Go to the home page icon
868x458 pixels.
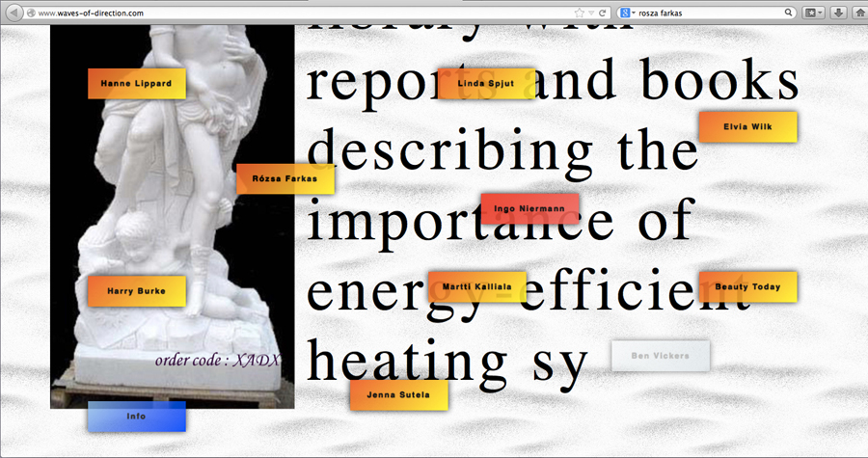pyautogui.click(x=857, y=13)
